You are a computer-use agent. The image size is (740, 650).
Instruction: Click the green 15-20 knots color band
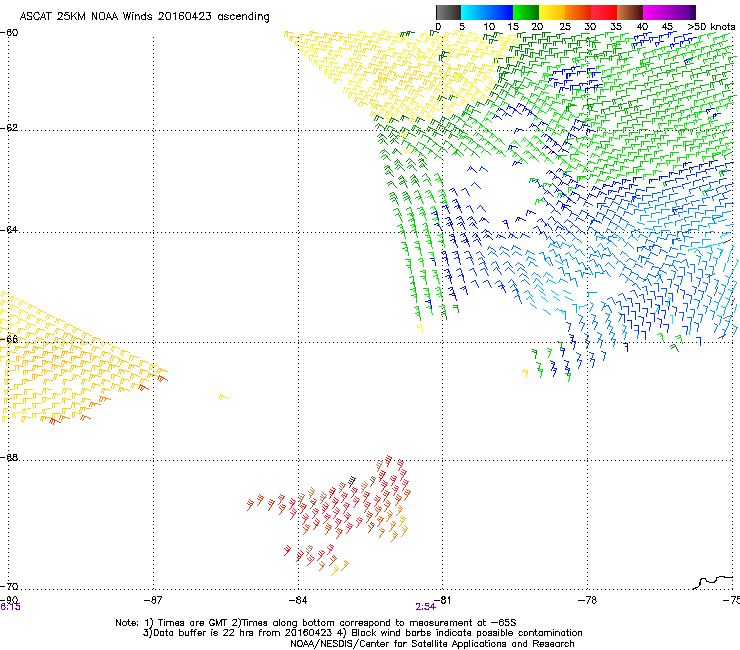526,12
